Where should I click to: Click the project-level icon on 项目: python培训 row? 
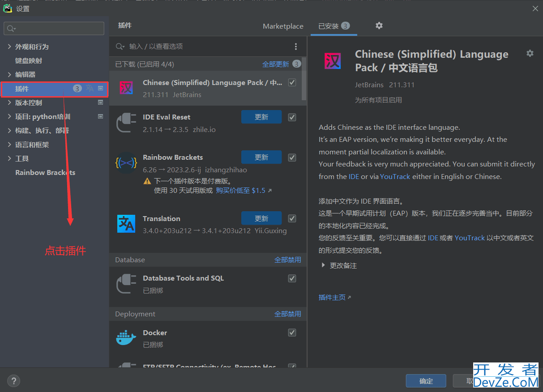coord(101,116)
